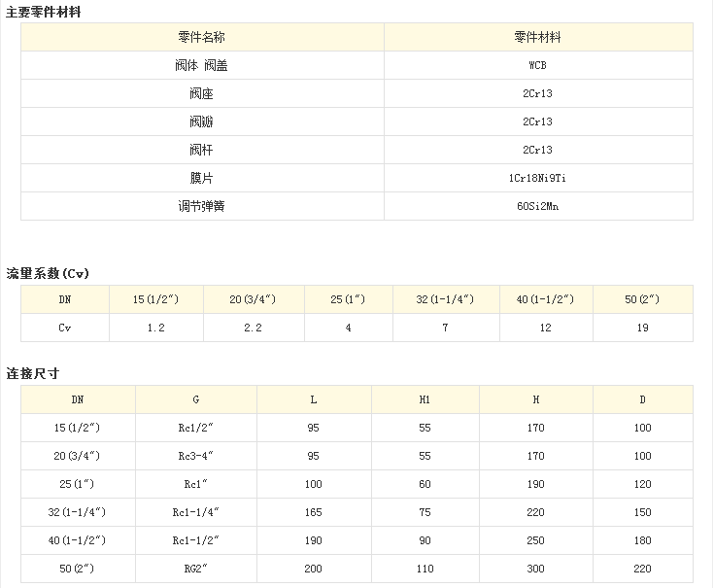Click the 阀体 阀盖 part name cell
The image size is (714, 588).
(202, 65)
